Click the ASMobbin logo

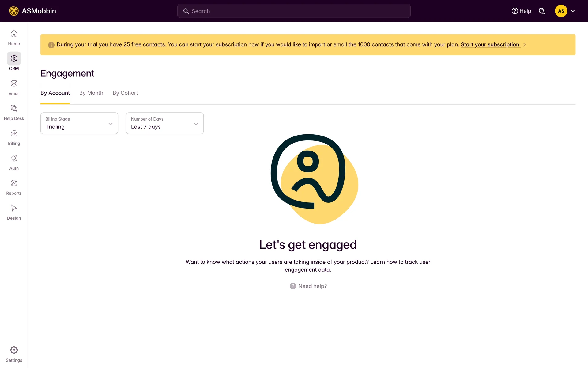point(32,11)
